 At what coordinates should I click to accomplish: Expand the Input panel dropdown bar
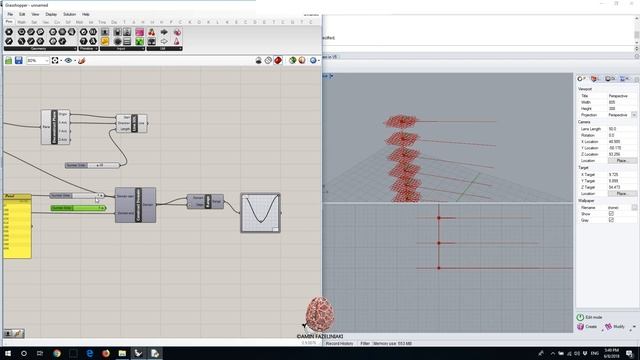122,49
